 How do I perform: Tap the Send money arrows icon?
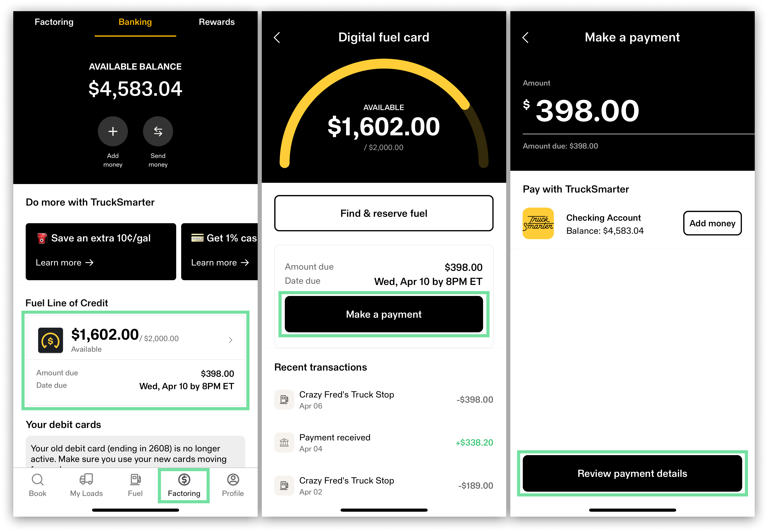(x=158, y=131)
